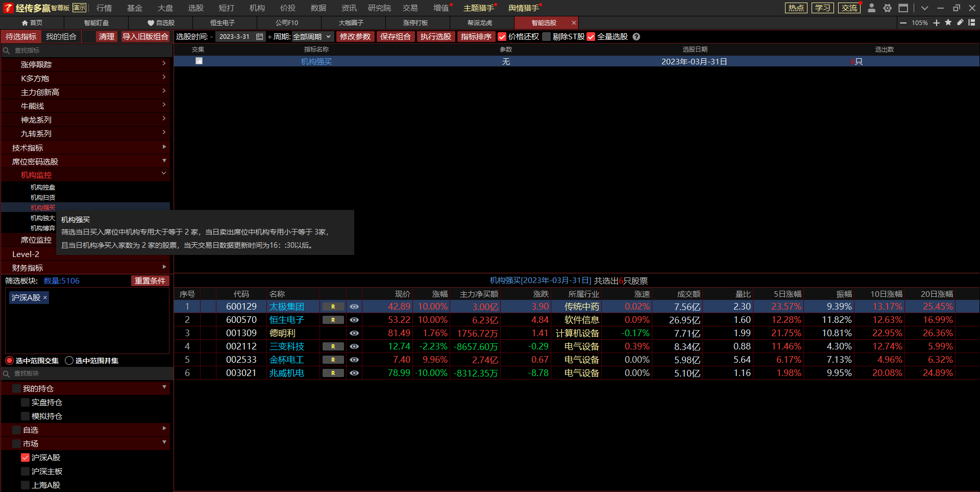Image resolution: width=980 pixels, height=492 pixels.
Task: Click the window layout icon in title bar
Action: tap(903, 8)
